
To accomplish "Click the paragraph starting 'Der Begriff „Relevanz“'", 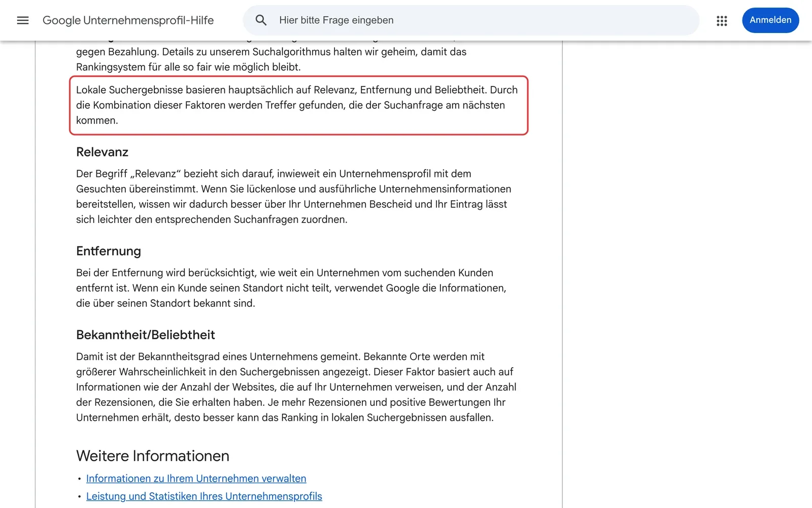I will click(294, 197).
